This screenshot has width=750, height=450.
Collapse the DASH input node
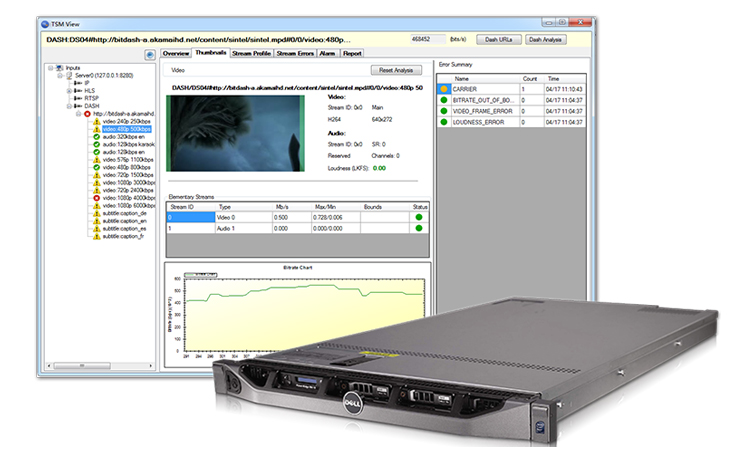tap(68, 105)
